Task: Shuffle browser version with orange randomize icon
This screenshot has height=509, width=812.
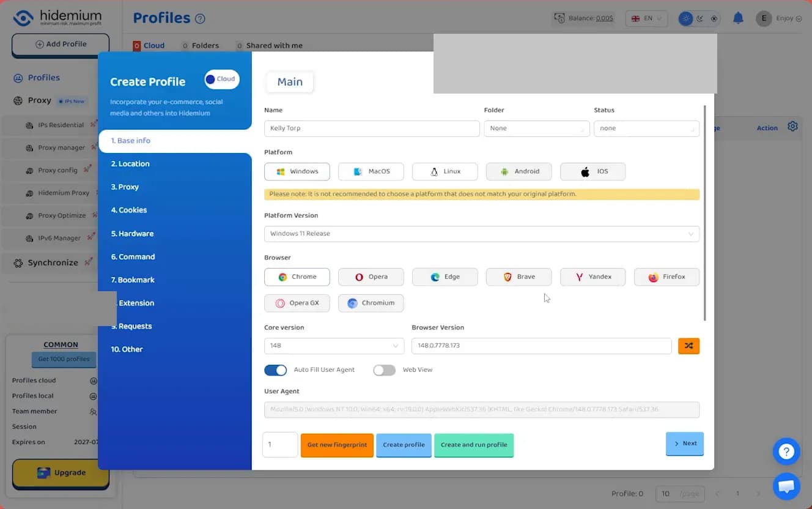Action: pos(689,346)
